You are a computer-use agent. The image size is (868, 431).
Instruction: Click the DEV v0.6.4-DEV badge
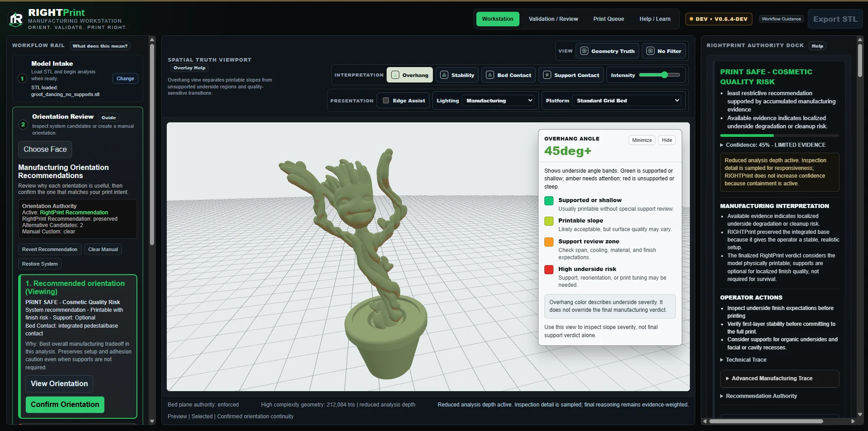(718, 19)
